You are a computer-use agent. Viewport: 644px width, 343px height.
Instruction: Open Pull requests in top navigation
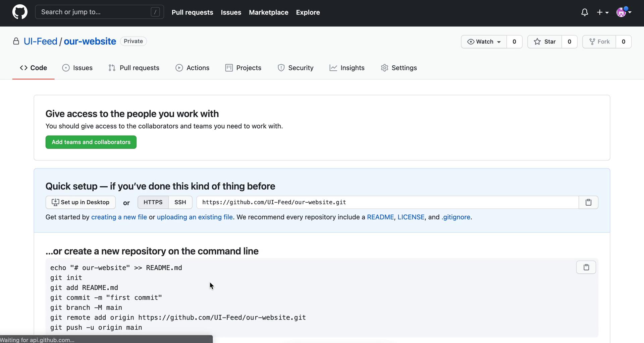pyautogui.click(x=193, y=12)
